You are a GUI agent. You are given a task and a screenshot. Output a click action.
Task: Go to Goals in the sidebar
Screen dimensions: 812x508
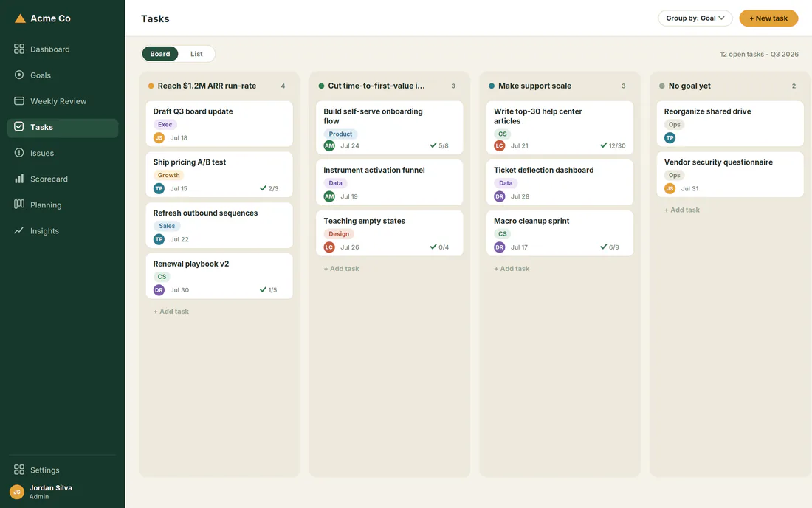coord(62,75)
